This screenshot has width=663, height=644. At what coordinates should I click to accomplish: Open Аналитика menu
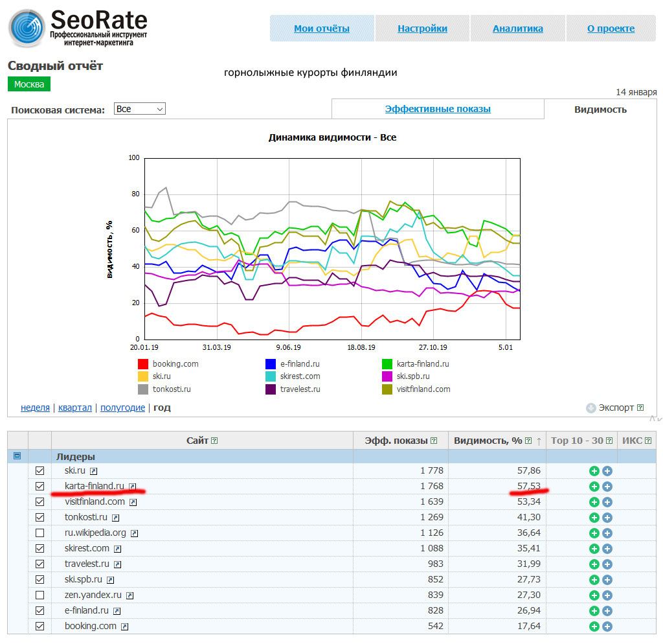pyautogui.click(x=518, y=29)
